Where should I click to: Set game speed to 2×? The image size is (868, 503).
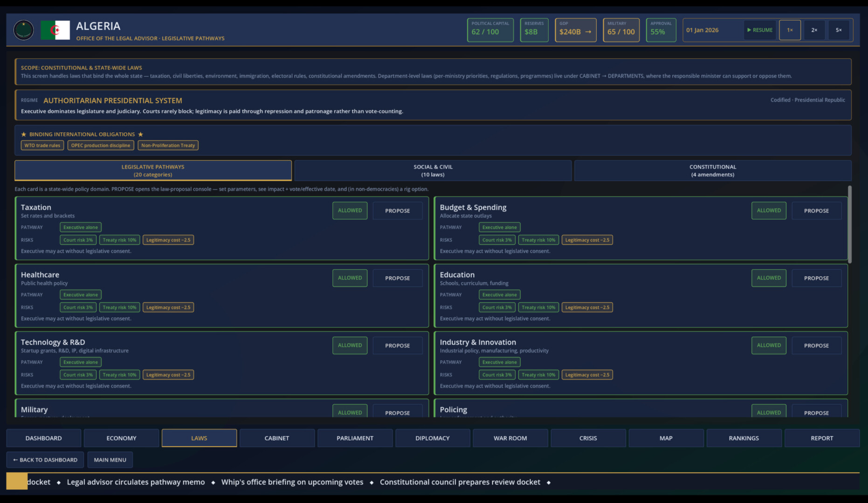814,30
